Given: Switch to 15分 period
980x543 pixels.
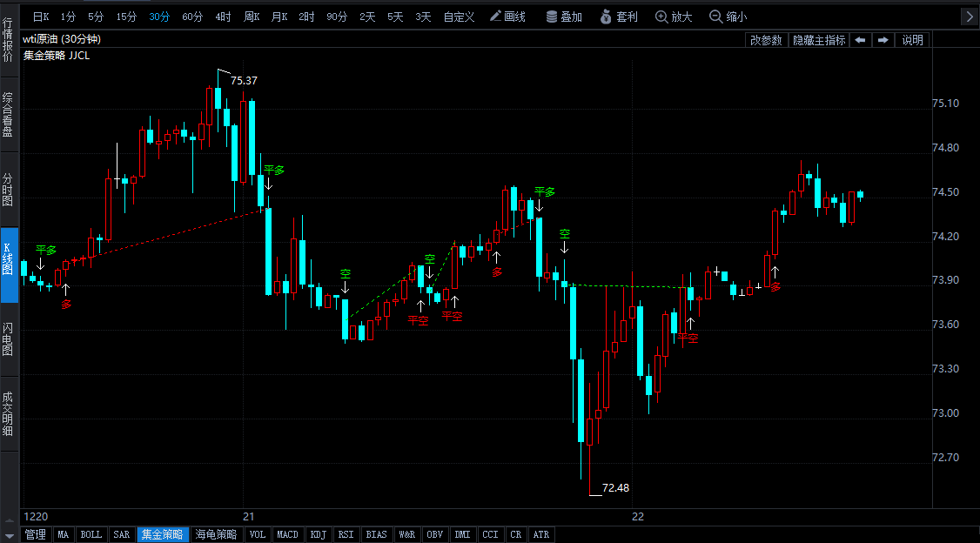Looking at the screenshot, I should [126, 17].
